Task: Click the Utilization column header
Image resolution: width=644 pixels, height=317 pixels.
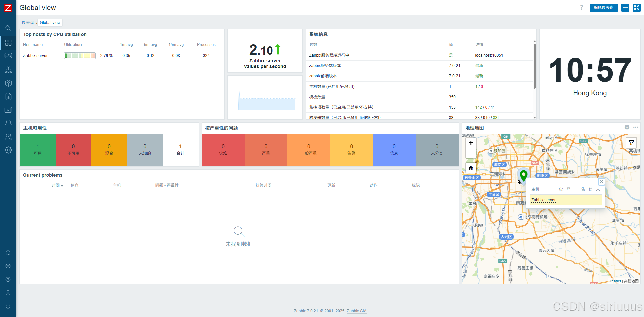Action: (73, 45)
